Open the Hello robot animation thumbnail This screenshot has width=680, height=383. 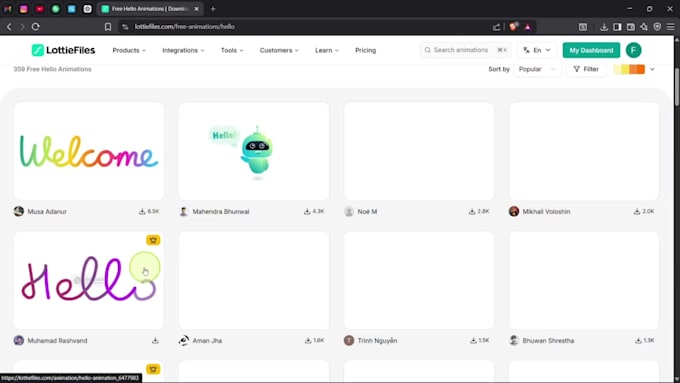point(254,151)
